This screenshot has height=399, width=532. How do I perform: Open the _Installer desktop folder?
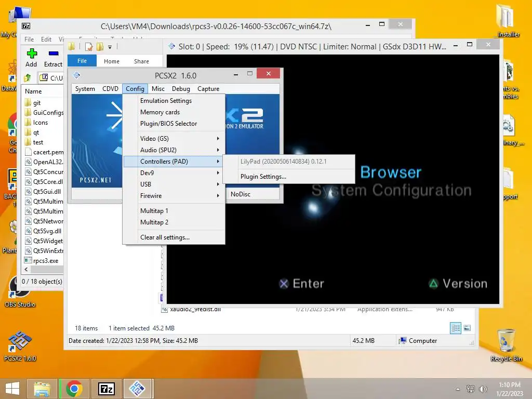506,20
